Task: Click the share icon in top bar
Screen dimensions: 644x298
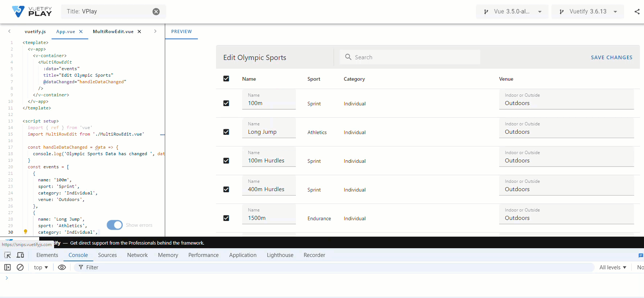Action: click(637, 12)
